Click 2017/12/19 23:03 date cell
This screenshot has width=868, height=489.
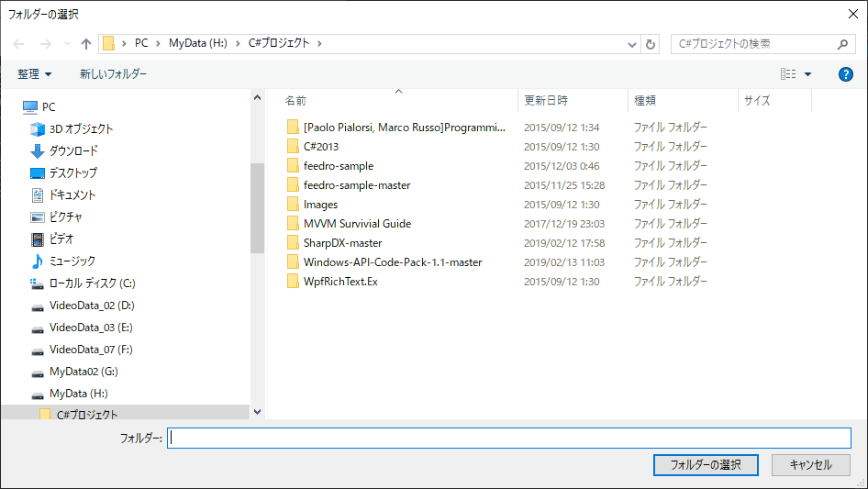[x=564, y=224]
